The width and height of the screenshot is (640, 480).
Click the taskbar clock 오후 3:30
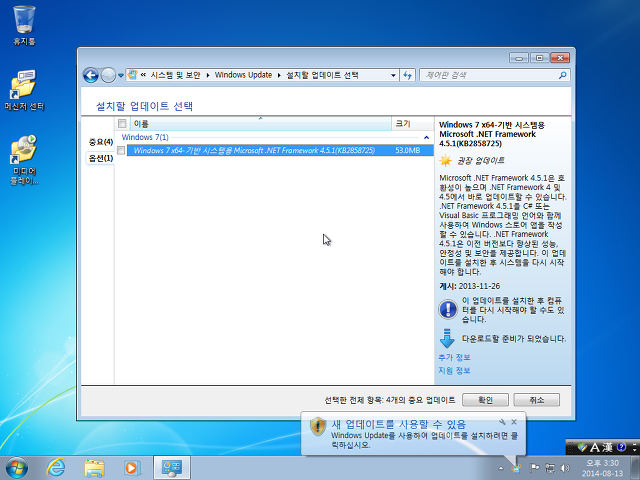click(x=602, y=463)
